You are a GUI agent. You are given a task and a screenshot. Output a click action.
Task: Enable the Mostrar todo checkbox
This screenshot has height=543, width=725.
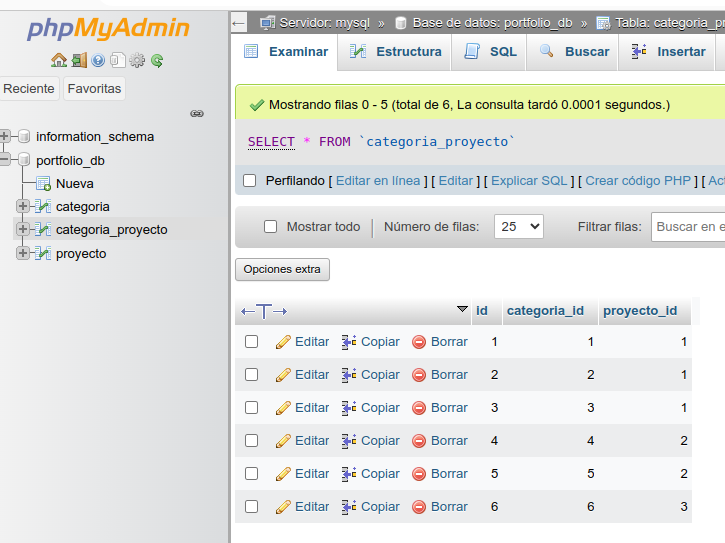270,227
